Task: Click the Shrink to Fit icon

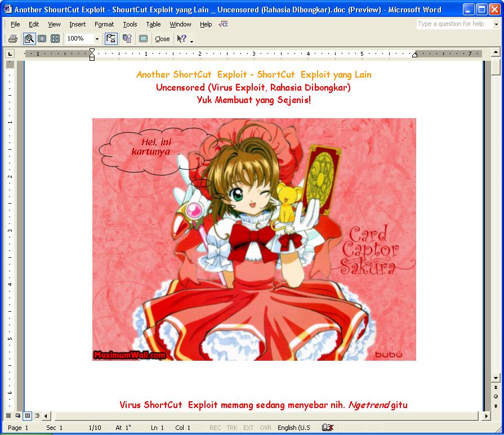Action: (x=127, y=39)
